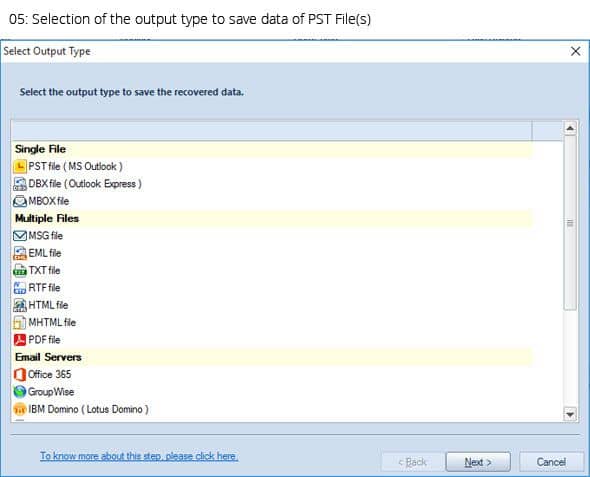Image resolution: width=590 pixels, height=477 pixels.
Task: Click the PDF file red icon
Action: click(x=20, y=340)
